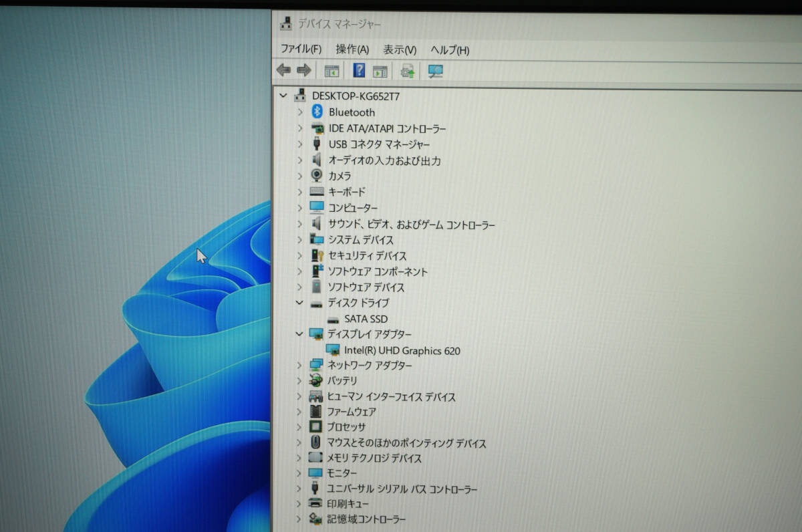The width and height of the screenshot is (802, 532).
Task: Click the icon beside ソフトウェア コンポーネント
Action: (x=317, y=271)
